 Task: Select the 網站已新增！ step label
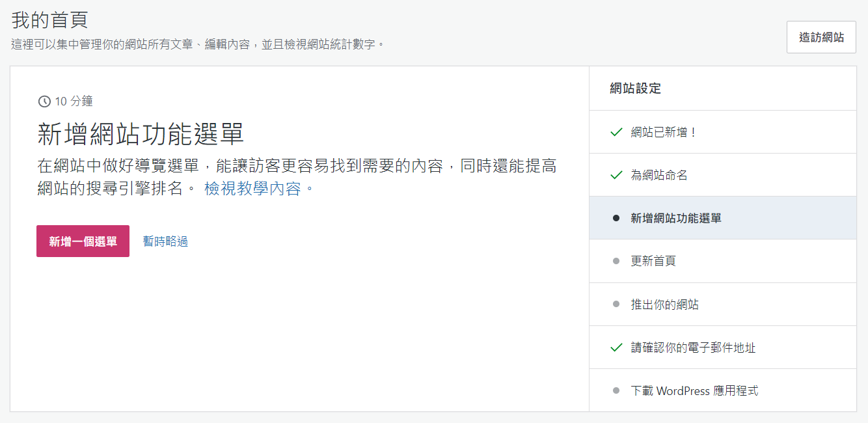(664, 132)
